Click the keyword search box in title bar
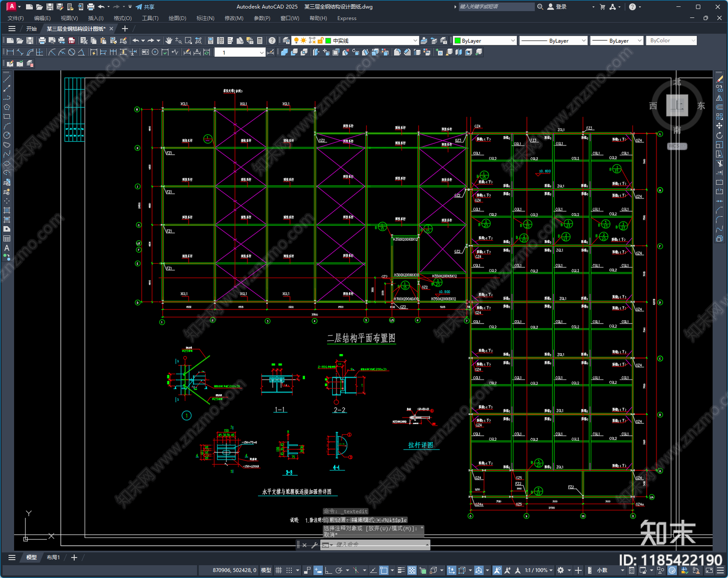This screenshot has height=578, width=728. pyautogui.click(x=496, y=7)
